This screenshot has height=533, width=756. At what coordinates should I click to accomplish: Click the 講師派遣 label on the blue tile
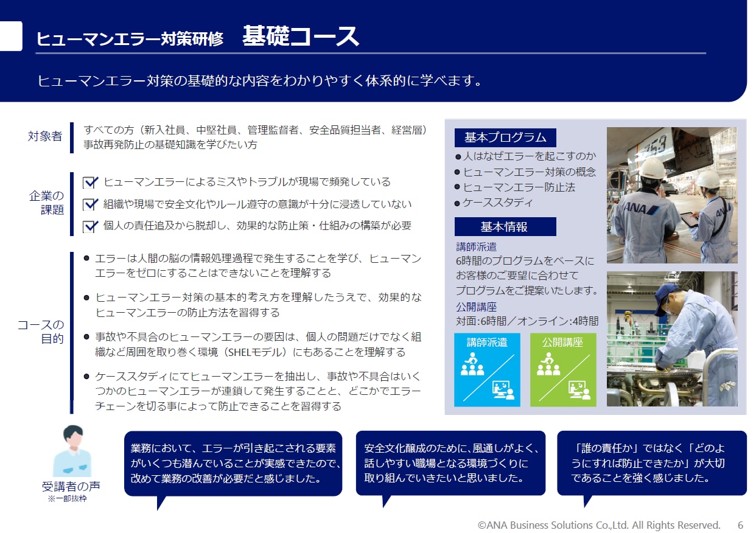[487, 343]
